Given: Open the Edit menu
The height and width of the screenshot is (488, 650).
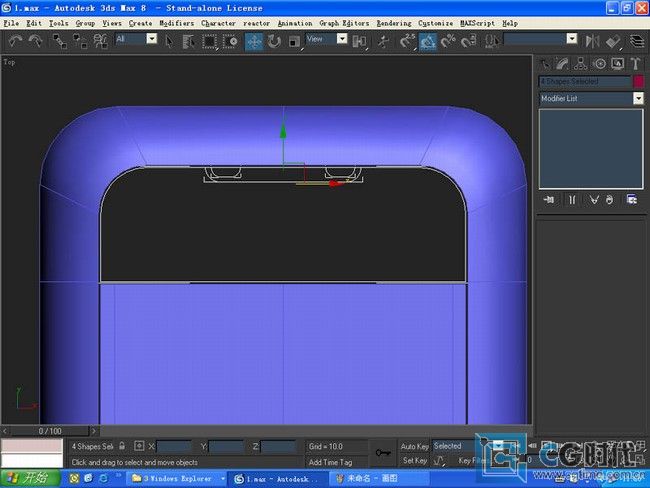Looking at the screenshot, I should click(x=34, y=23).
